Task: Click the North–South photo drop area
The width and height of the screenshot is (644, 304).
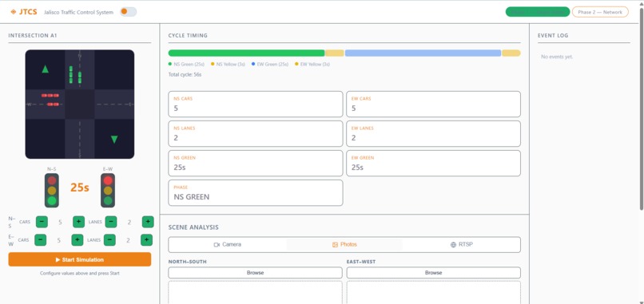Action: (255, 293)
